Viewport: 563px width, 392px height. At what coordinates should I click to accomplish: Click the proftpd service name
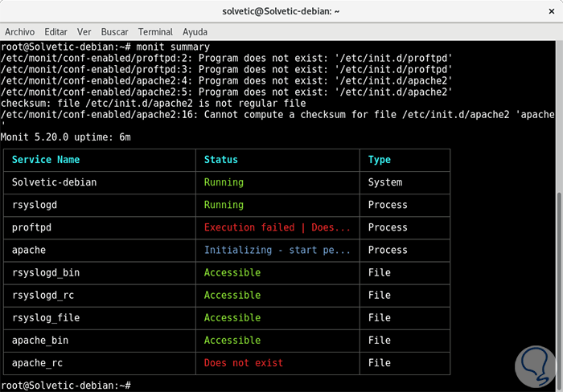point(32,227)
